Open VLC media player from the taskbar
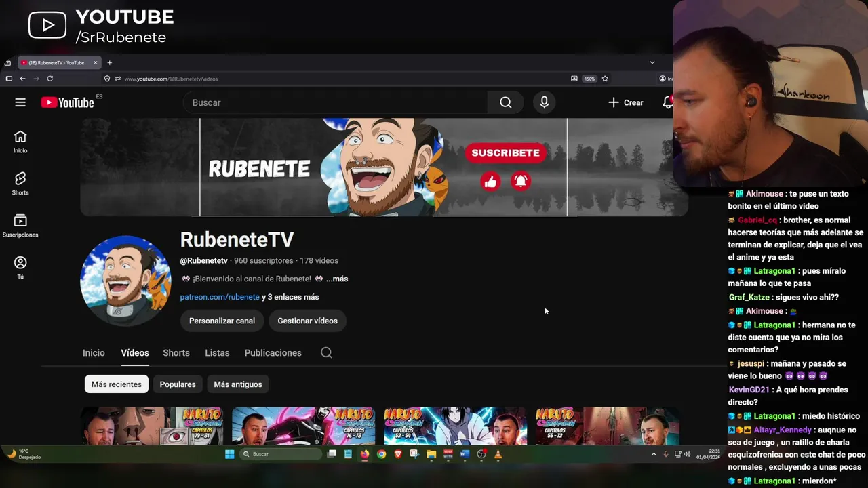The image size is (868, 488). [498, 454]
